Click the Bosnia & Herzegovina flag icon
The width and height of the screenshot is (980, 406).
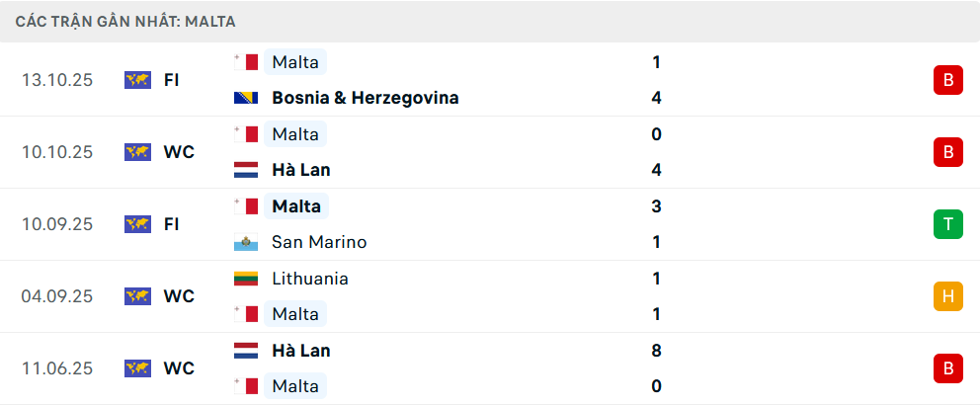click(x=246, y=98)
